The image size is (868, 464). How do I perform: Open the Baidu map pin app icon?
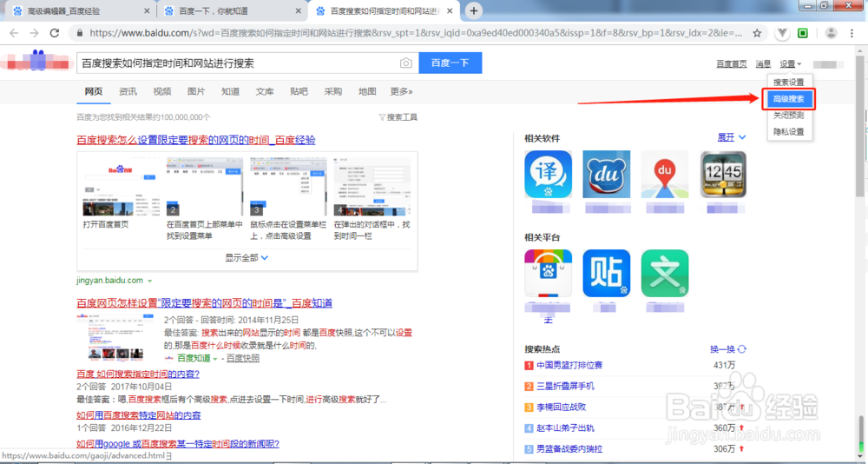(665, 174)
